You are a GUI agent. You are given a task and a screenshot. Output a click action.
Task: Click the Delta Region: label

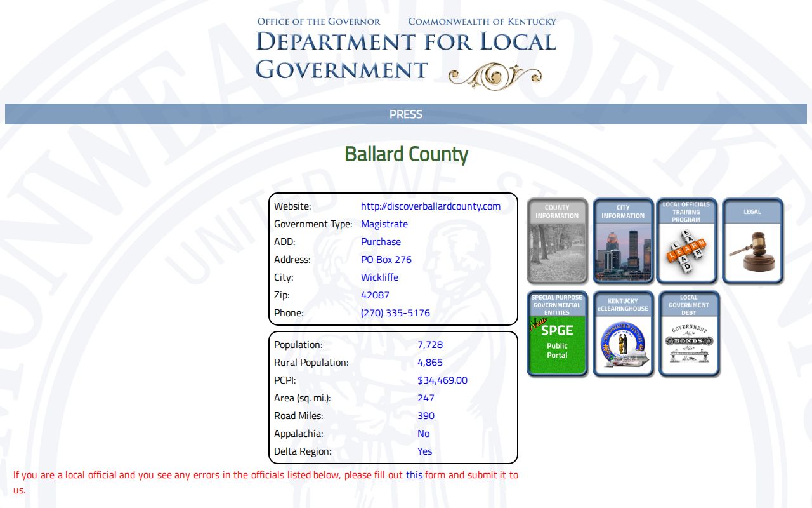[x=303, y=451]
